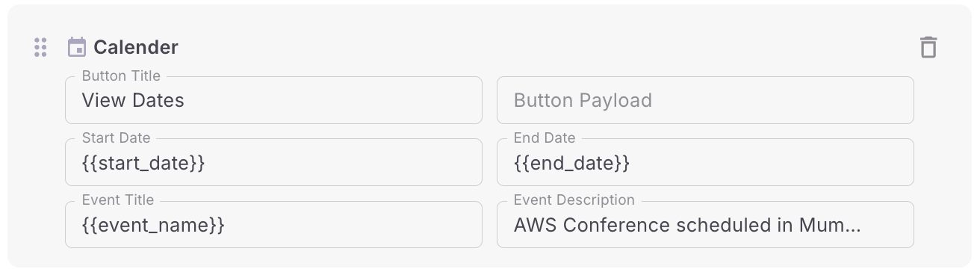This screenshot has height=275, width=980.
Task: Click the Start Date floating label
Action: tap(116, 137)
